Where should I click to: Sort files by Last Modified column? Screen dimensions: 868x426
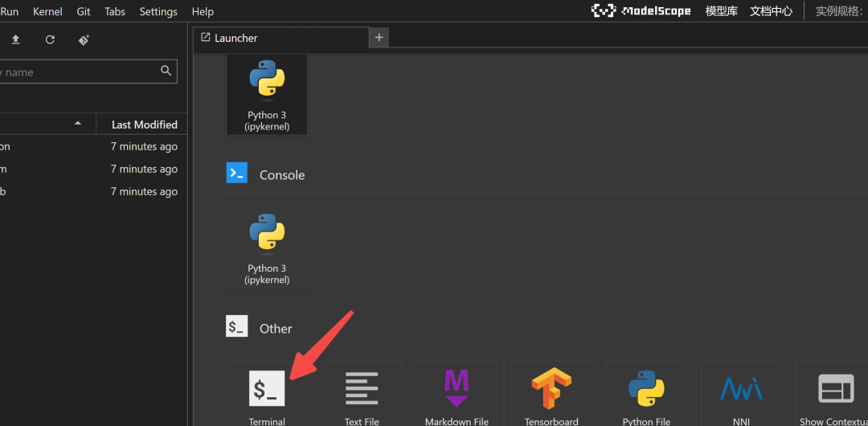click(x=144, y=125)
